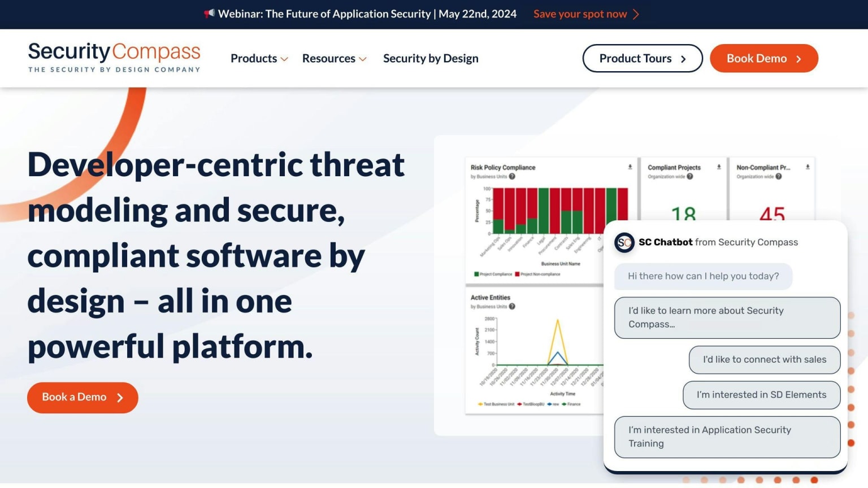
Task: Click the Security Compass logo
Action: click(114, 58)
